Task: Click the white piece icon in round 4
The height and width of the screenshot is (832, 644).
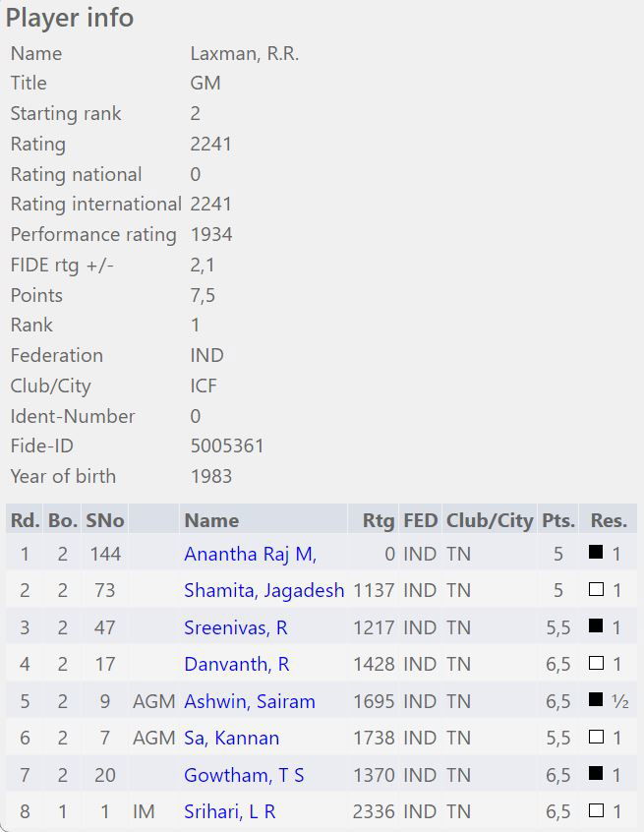Action: pos(596,664)
